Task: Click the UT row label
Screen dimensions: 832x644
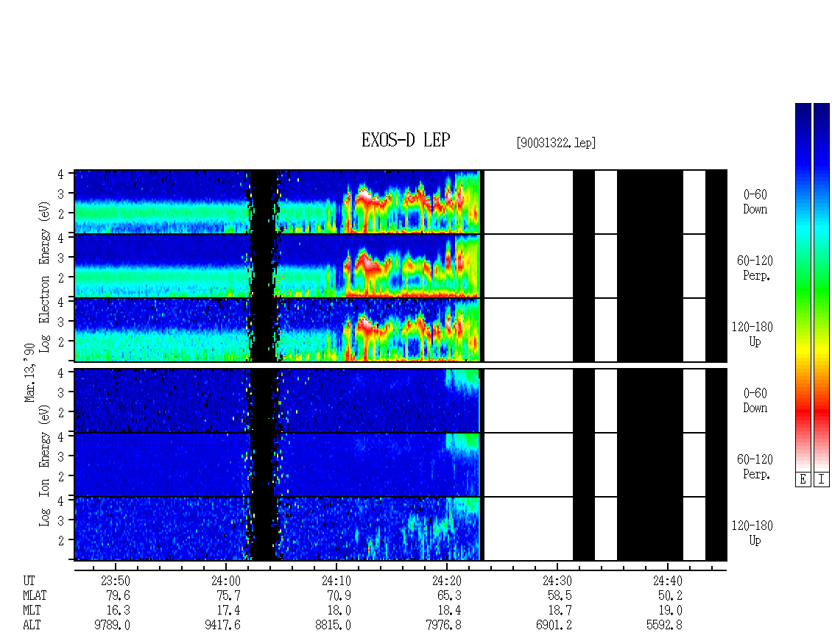Action: click(29, 581)
